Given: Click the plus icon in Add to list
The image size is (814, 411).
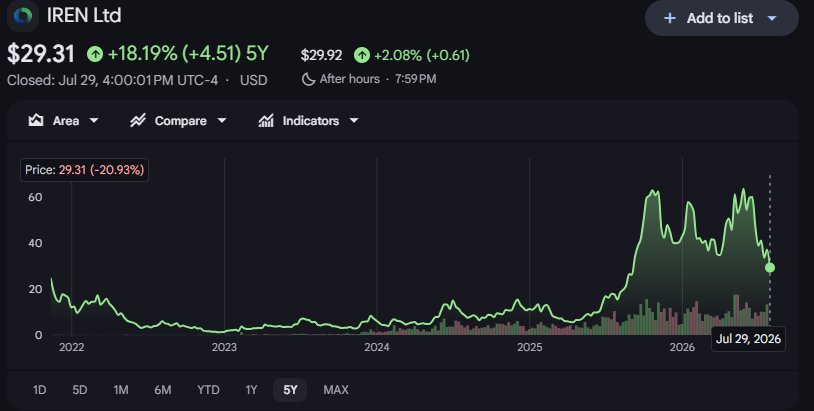Looking at the screenshot, I should [670, 18].
